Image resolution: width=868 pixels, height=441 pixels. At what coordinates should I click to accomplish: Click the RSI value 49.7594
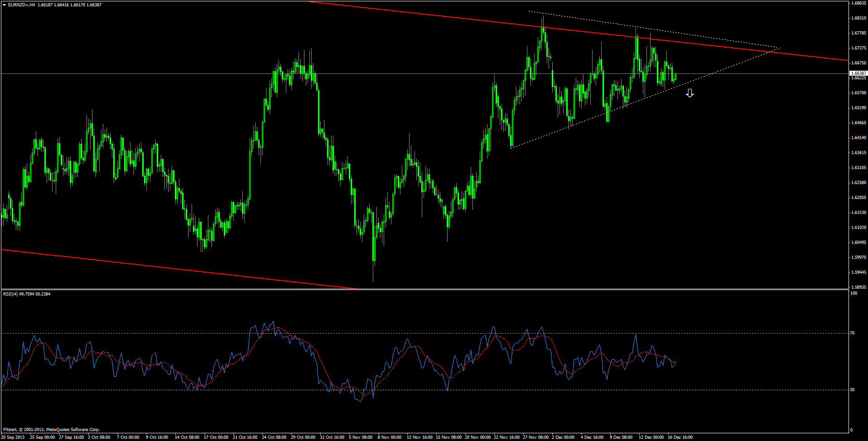point(26,294)
